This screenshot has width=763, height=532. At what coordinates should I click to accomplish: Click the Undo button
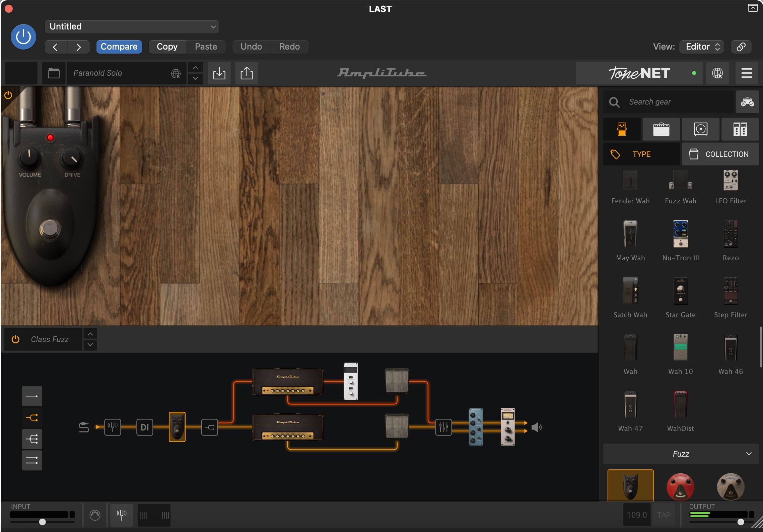(x=251, y=47)
